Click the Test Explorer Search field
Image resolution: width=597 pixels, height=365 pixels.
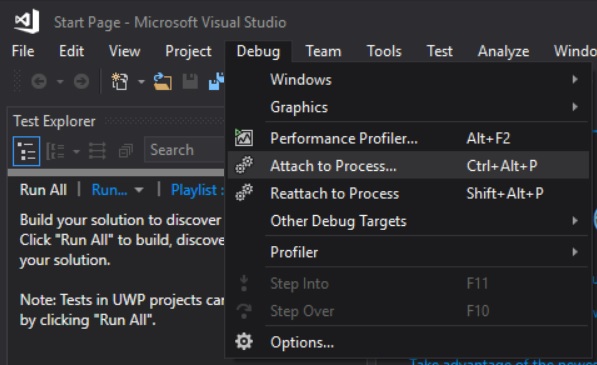pyautogui.click(x=184, y=150)
